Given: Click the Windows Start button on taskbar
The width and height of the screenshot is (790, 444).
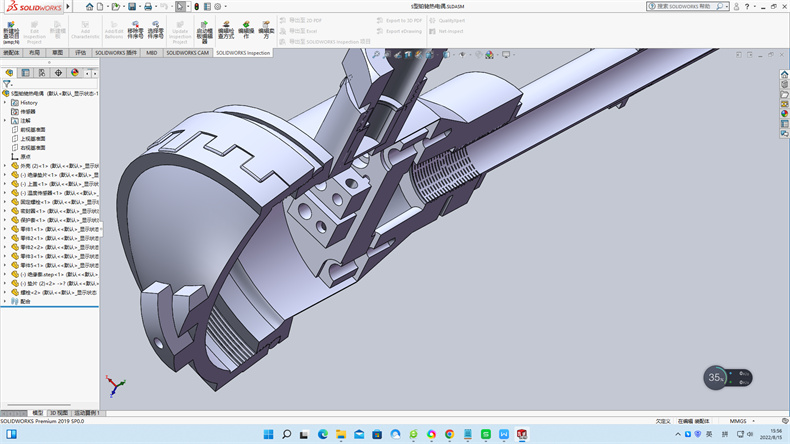Looking at the screenshot, I should 267,434.
